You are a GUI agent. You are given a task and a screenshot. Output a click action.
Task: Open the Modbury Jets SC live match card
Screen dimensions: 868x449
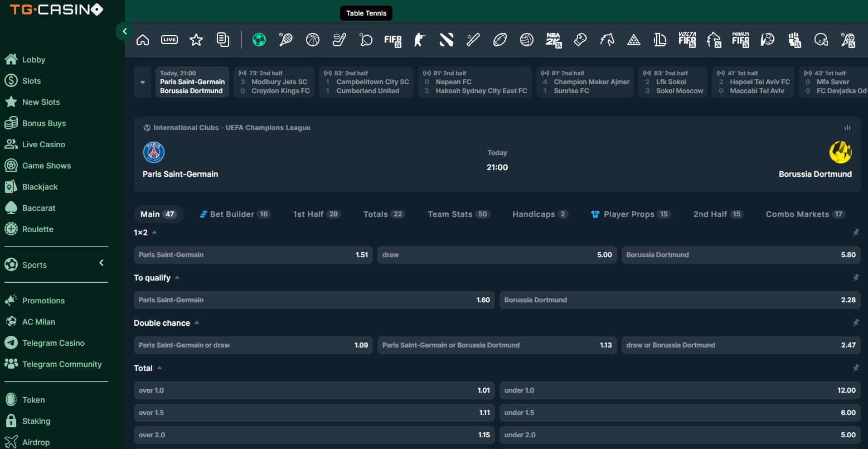pos(274,82)
